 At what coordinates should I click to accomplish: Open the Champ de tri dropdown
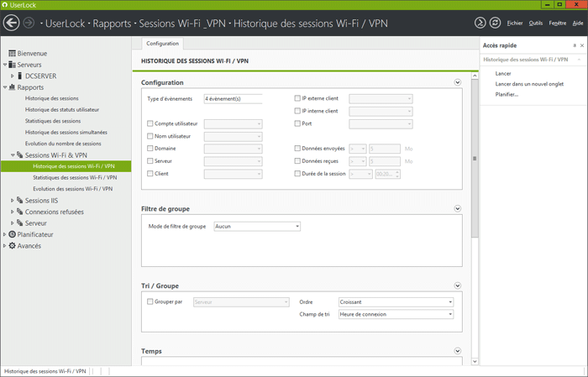(x=396, y=314)
